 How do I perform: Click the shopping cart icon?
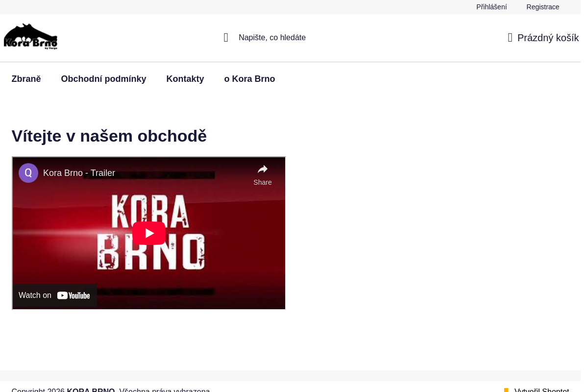click(510, 37)
